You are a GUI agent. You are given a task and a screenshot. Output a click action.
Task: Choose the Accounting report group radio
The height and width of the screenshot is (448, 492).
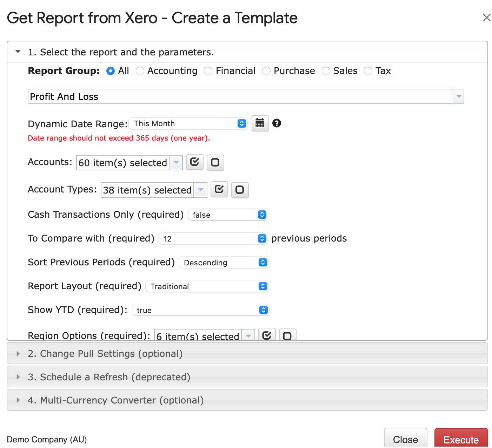(x=140, y=71)
